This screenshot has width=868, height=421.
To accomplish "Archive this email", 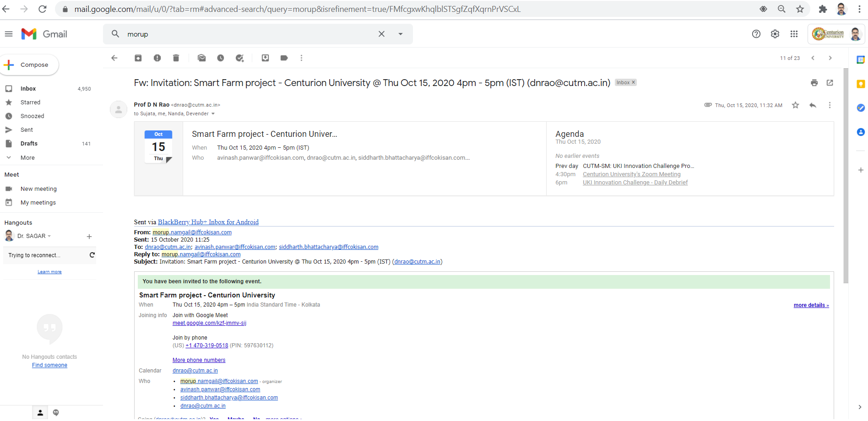I will point(138,58).
